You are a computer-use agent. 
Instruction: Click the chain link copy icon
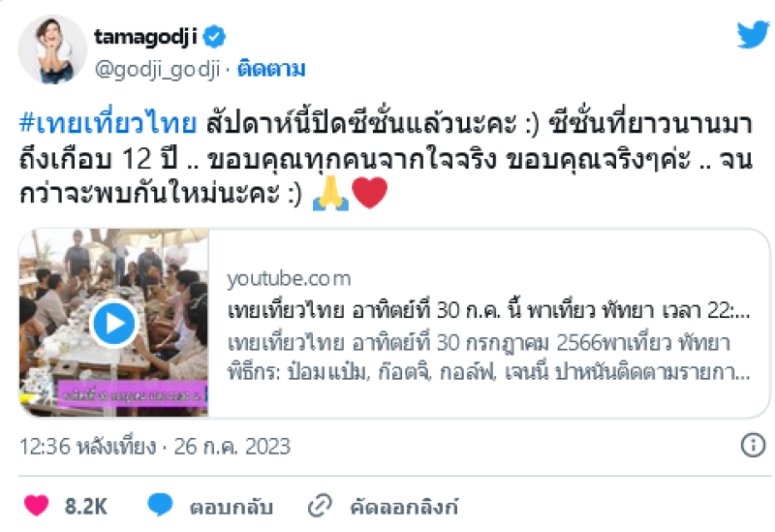pos(320,506)
